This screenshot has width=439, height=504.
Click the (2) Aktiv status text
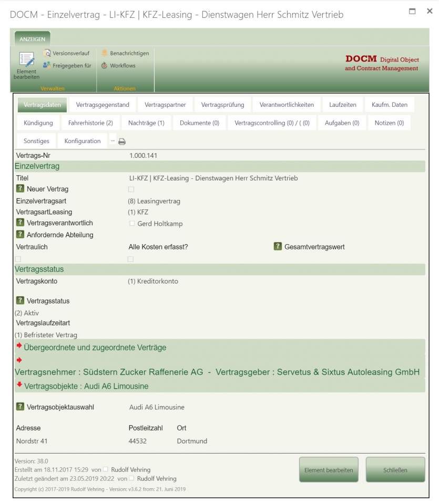click(x=27, y=313)
